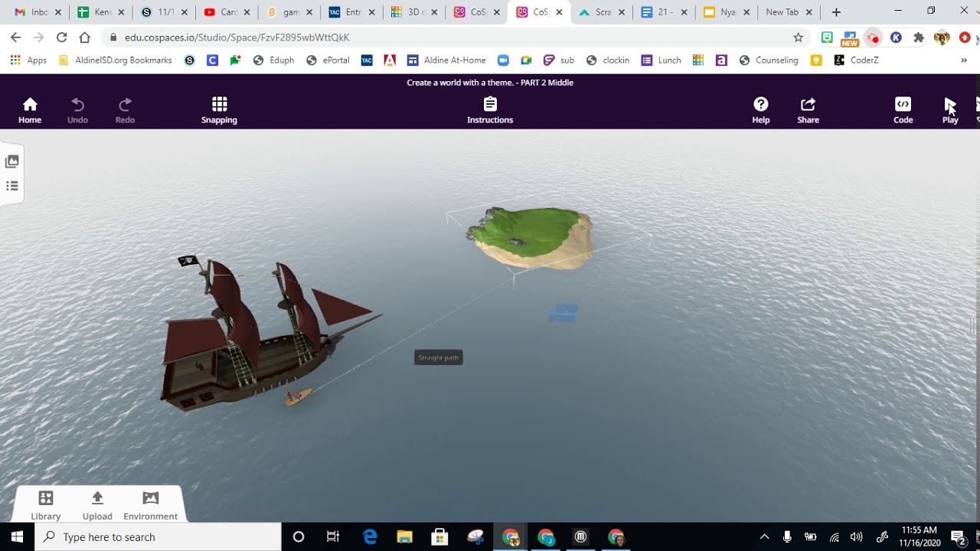Open the Windows notification center
The image size is (980, 551).
pyautogui.click(x=957, y=537)
